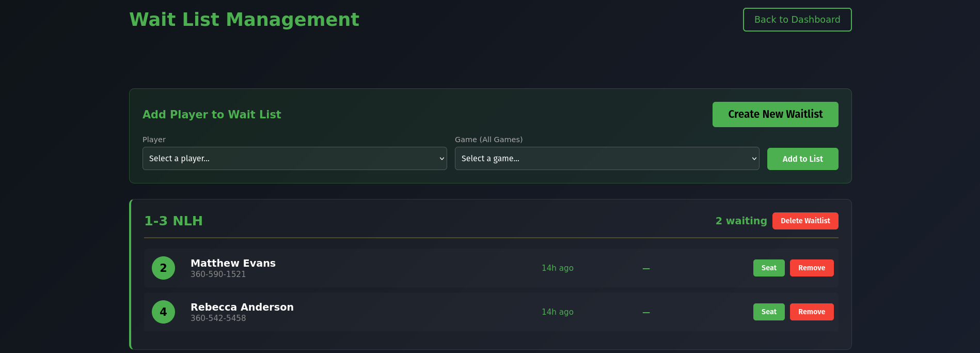Click Rebecca Anderson's phone number 360-542-5458

pyautogui.click(x=218, y=318)
